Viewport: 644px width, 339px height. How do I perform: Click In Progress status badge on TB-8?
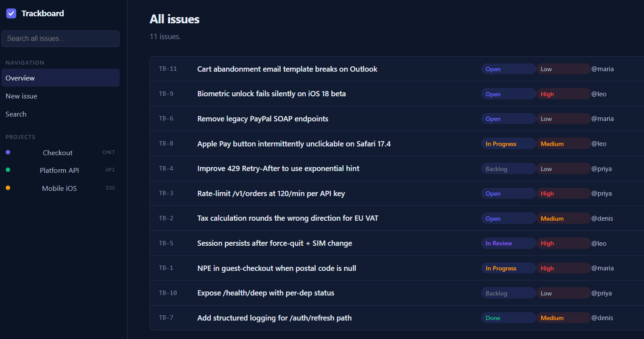[x=501, y=144]
